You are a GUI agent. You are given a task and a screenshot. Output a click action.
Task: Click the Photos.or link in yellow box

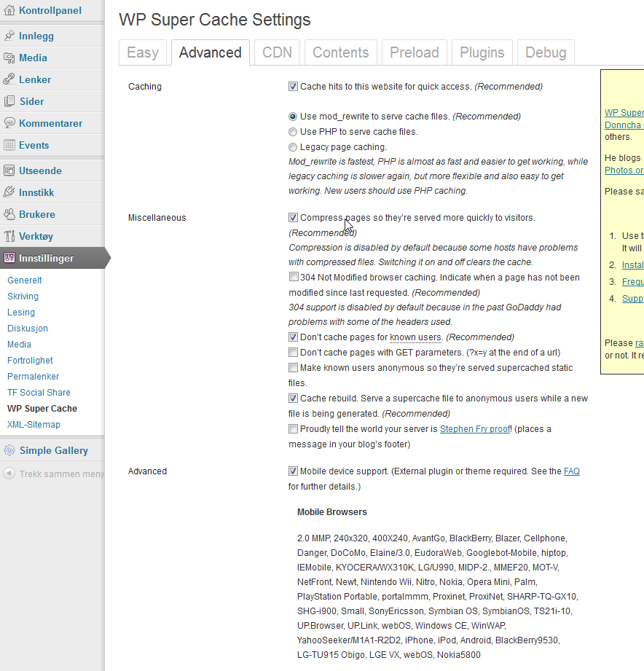[x=624, y=170]
